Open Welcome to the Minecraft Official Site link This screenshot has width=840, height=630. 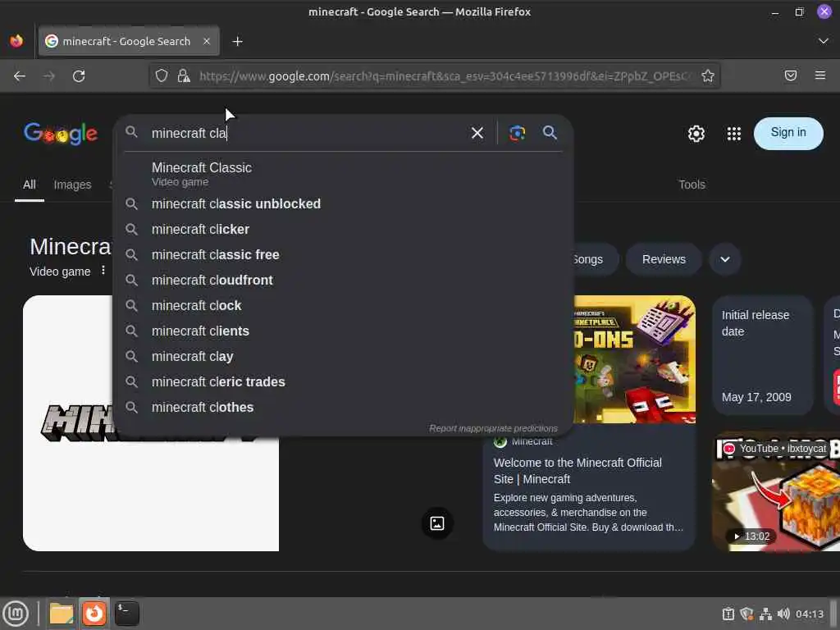[x=577, y=471]
